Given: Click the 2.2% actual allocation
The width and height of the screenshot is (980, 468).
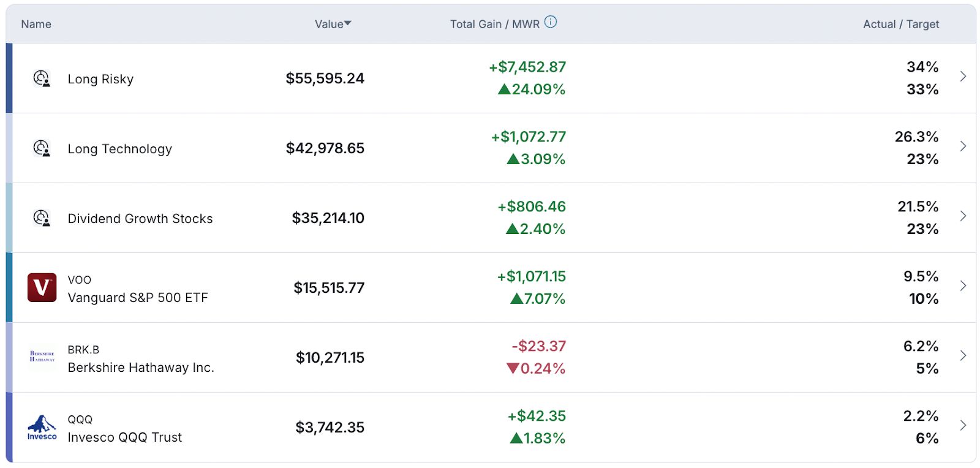Looking at the screenshot, I should point(921,416).
